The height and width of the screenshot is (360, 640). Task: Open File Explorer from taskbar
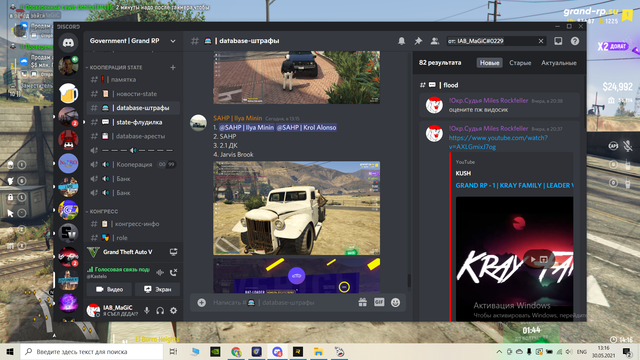click(318, 351)
